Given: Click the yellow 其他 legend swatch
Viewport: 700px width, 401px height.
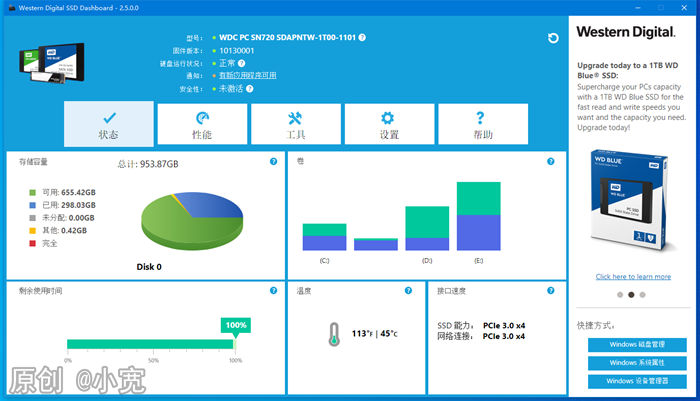Looking at the screenshot, I should tap(32, 231).
